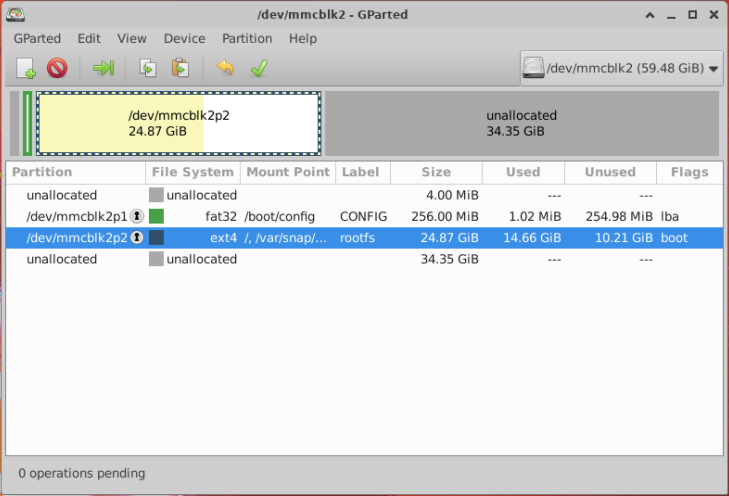
Task: Click the Size column header
Action: (x=437, y=172)
